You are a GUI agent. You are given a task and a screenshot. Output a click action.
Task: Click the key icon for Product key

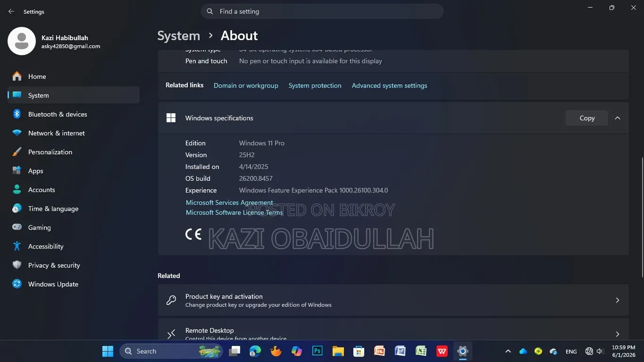pyautogui.click(x=171, y=300)
